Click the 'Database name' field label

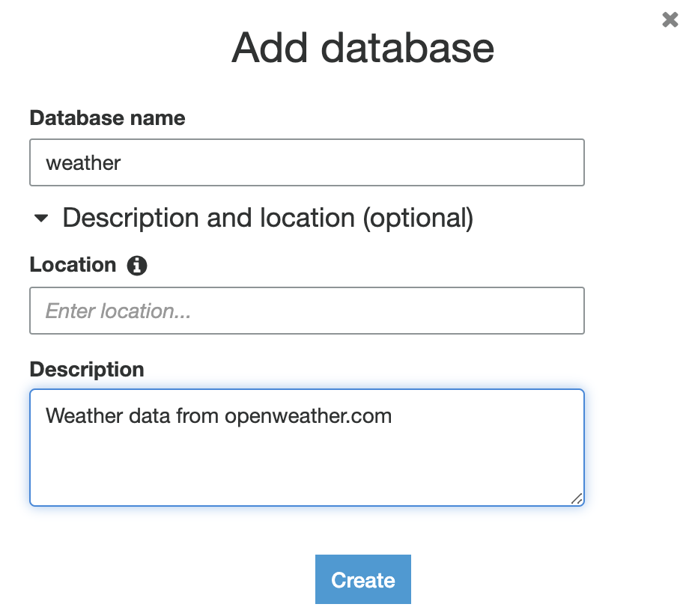click(x=107, y=118)
